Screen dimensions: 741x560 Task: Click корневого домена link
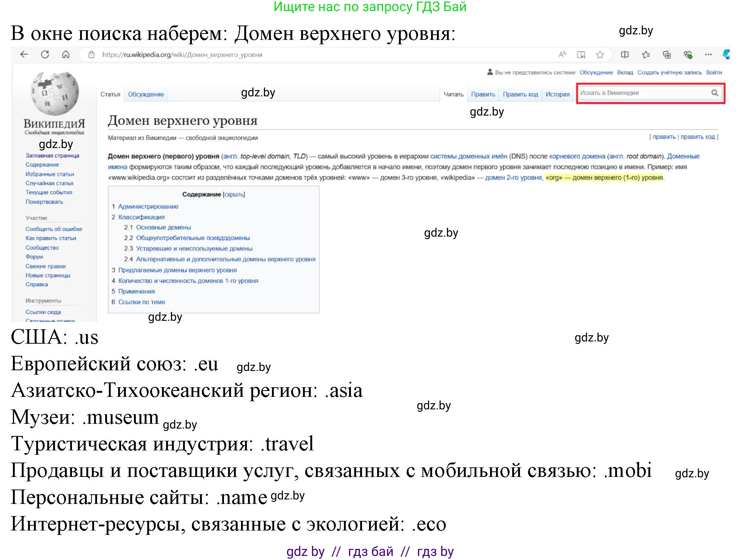(x=577, y=157)
